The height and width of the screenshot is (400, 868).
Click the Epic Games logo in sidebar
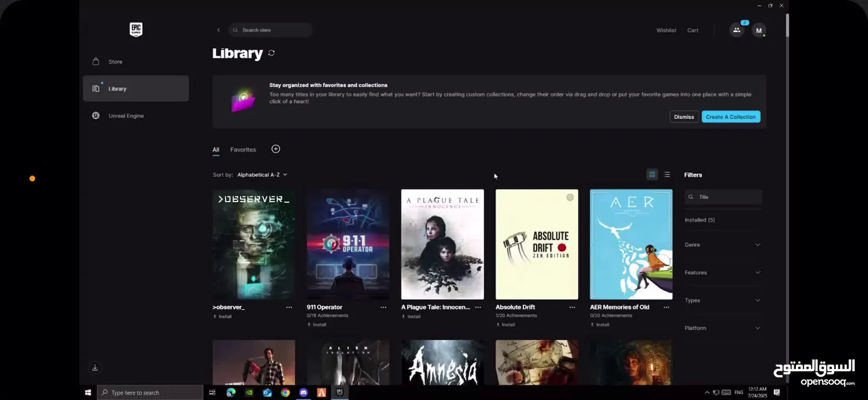[x=136, y=29]
